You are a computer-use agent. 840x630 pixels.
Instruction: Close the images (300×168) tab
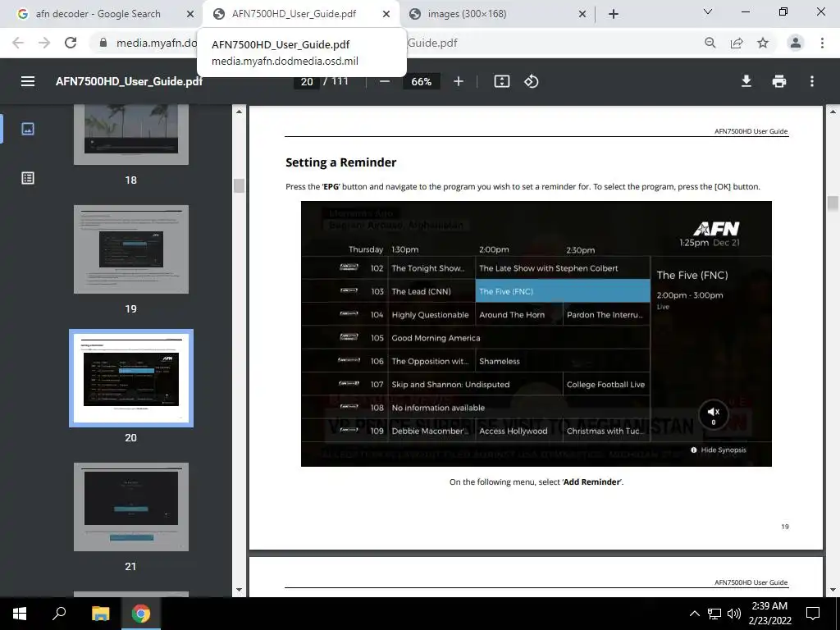582,14
